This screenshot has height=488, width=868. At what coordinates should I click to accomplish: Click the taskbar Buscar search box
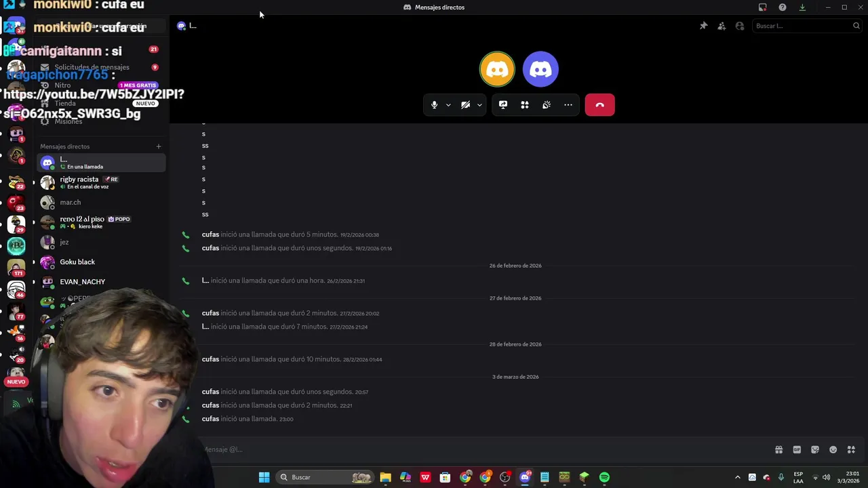[326, 477]
